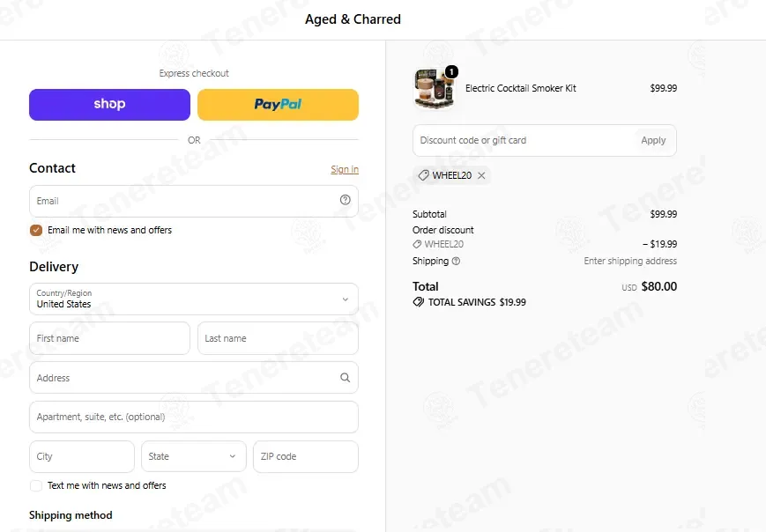
Task: Apply the discount code
Action: click(653, 141)
